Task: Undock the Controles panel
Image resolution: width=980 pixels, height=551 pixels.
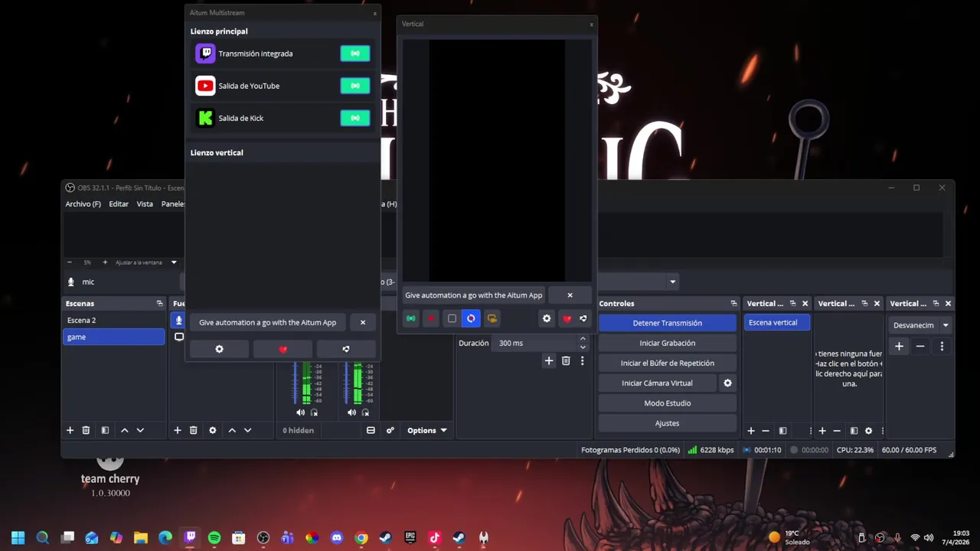Action: tap(733, 304)
